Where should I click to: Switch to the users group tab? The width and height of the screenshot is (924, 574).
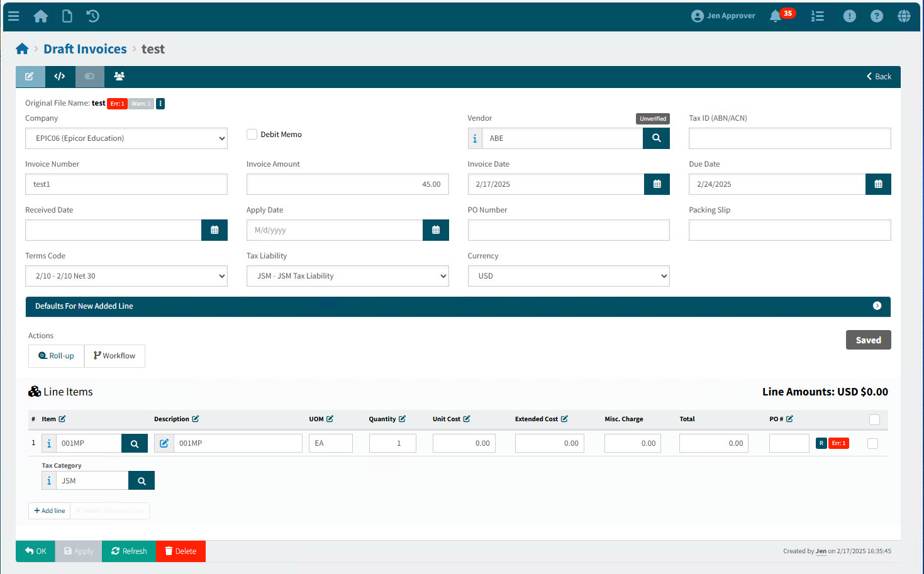(119, 77)
